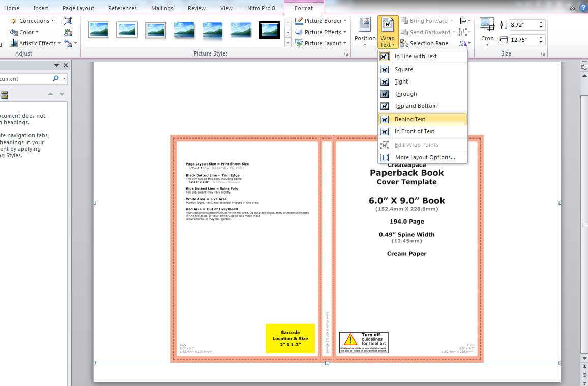Click the Rotate objects icon

[x=464, y=43]
